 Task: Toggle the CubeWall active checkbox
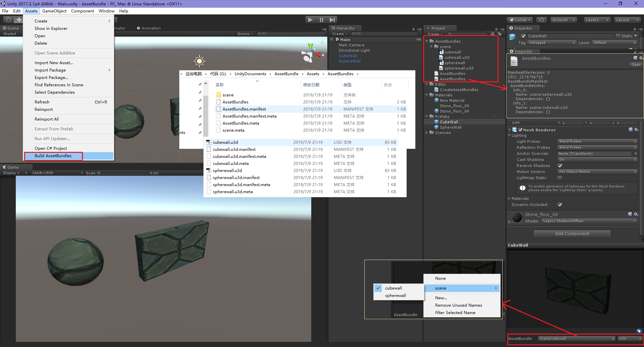(x=523, y=36)
